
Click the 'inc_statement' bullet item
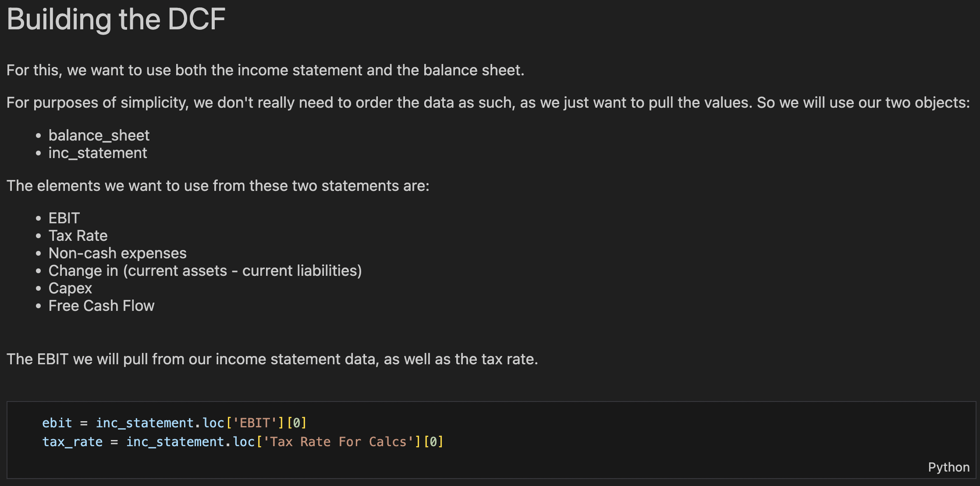[x=98, y=153]
